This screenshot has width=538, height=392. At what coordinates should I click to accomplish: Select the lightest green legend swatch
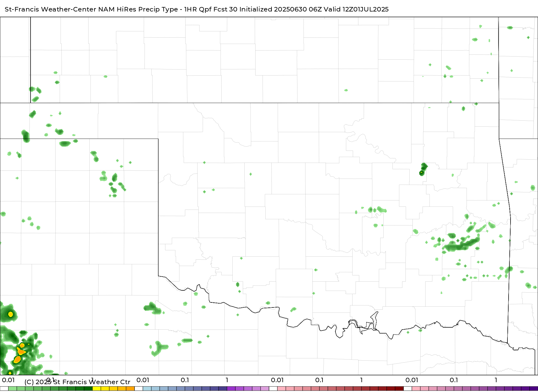13,389
